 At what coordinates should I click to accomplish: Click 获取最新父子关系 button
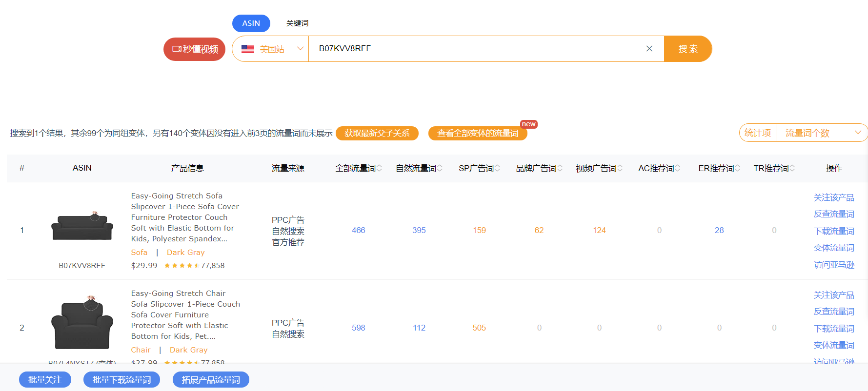pyautogui.click(x=377, y=133)
